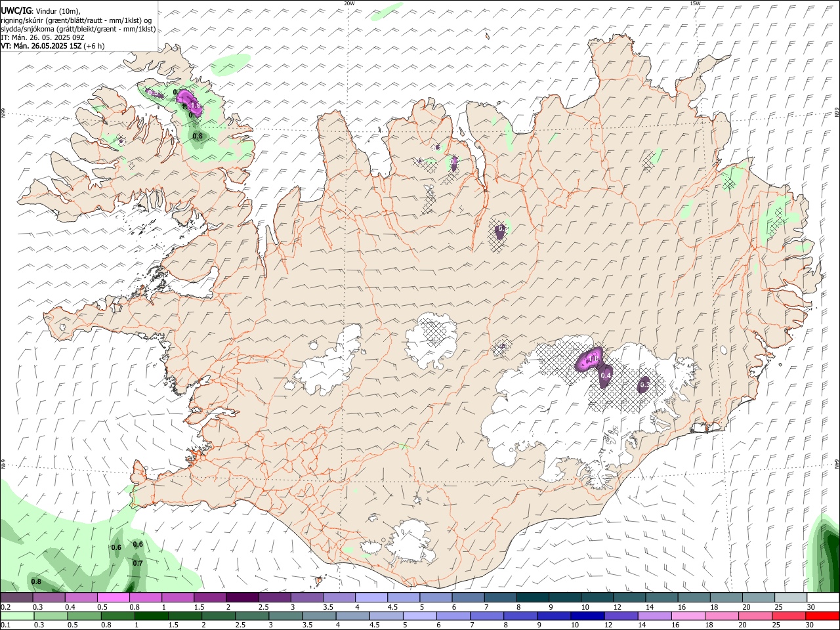Click the 'IT: Mán. 26. 05. 2025 09Z' line
Screen dimensions: 840x630
pos(43,37)
